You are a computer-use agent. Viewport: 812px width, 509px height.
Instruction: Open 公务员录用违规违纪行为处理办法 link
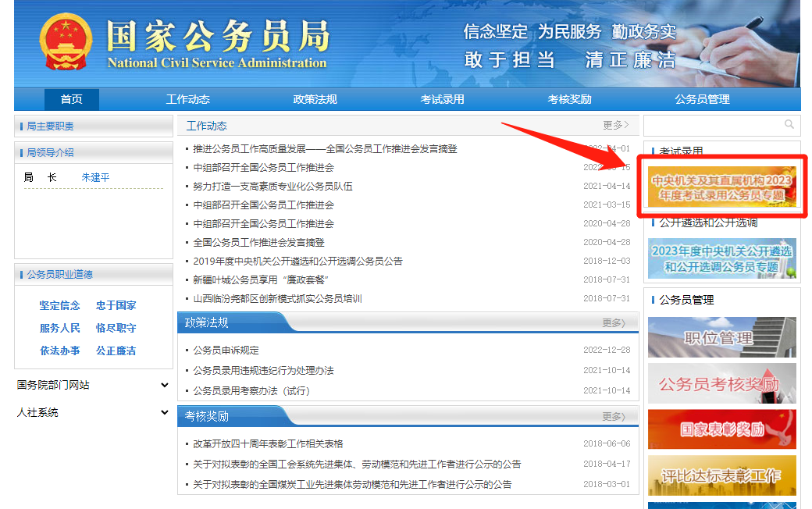tap(264, 371)
